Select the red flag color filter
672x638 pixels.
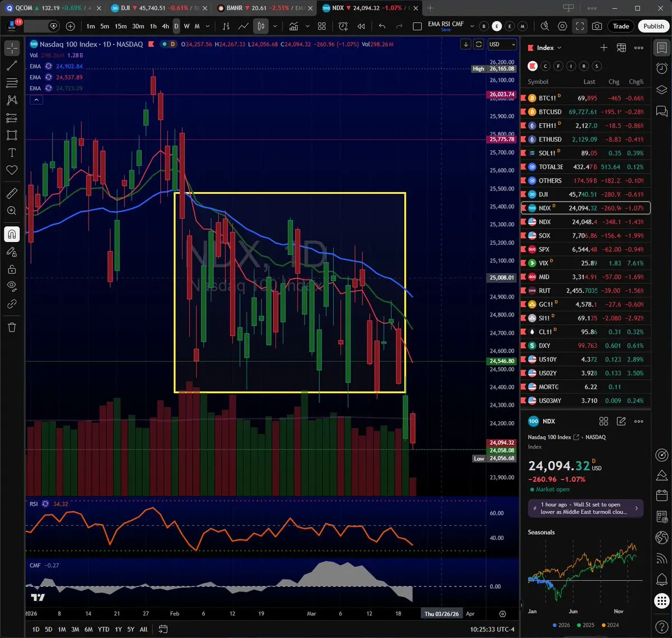coord(532,66)
